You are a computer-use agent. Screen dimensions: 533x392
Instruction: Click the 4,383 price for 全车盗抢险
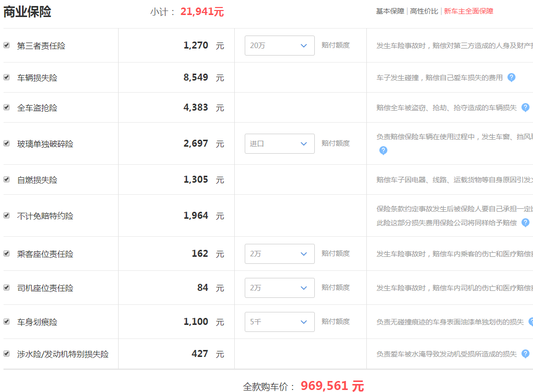(196, 108)
